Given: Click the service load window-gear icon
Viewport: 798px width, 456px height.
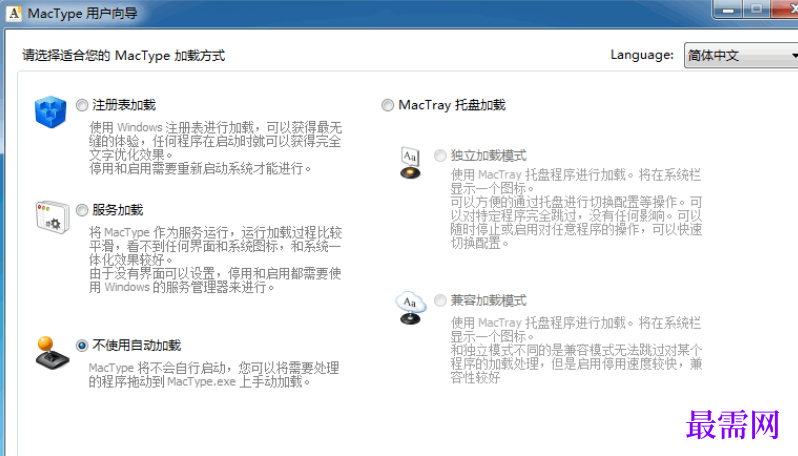Looking at the screenshot, I should coord(52,217).
